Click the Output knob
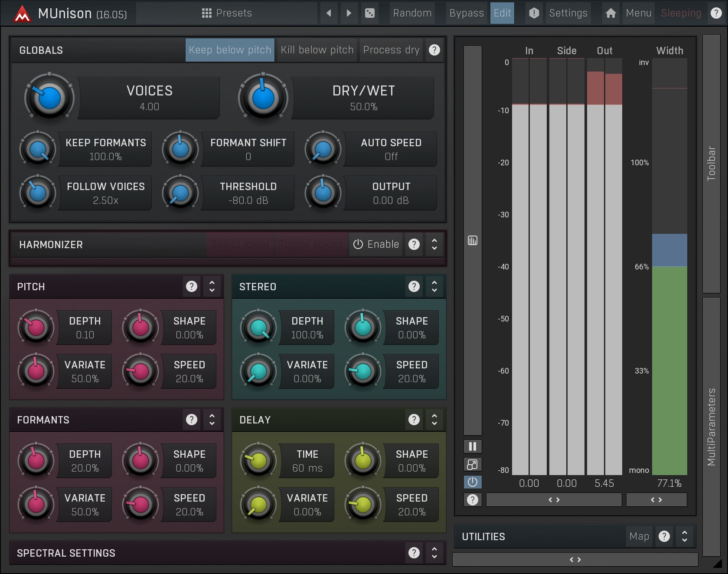The height and width of the screenshot is (574, 728). (x=323, y=193)
